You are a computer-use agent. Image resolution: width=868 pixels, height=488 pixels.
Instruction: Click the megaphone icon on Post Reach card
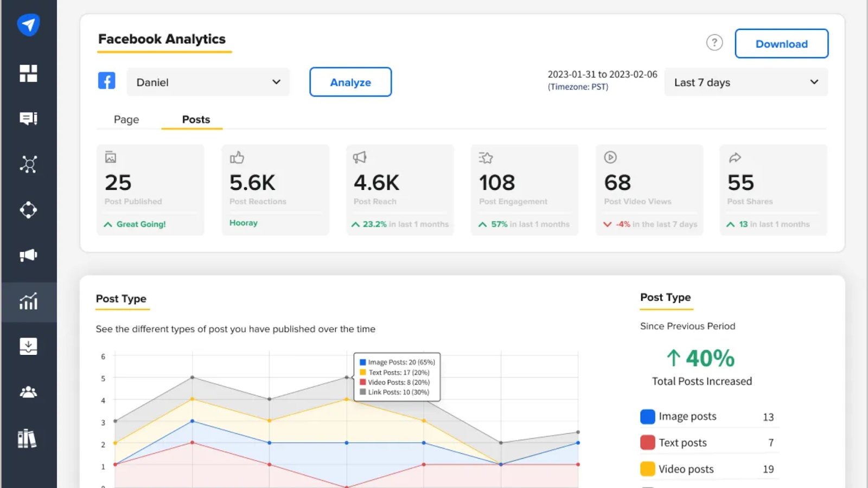(x=360, y=157)
